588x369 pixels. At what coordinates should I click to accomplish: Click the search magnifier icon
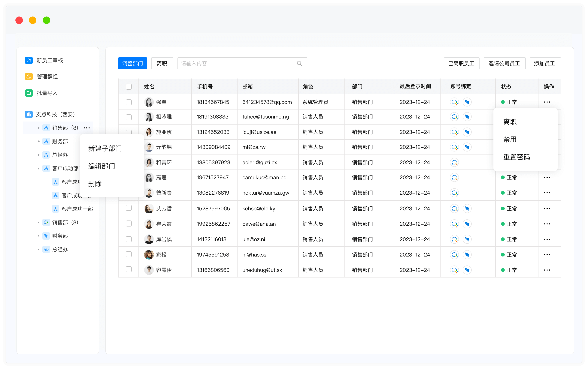(299, 63)
